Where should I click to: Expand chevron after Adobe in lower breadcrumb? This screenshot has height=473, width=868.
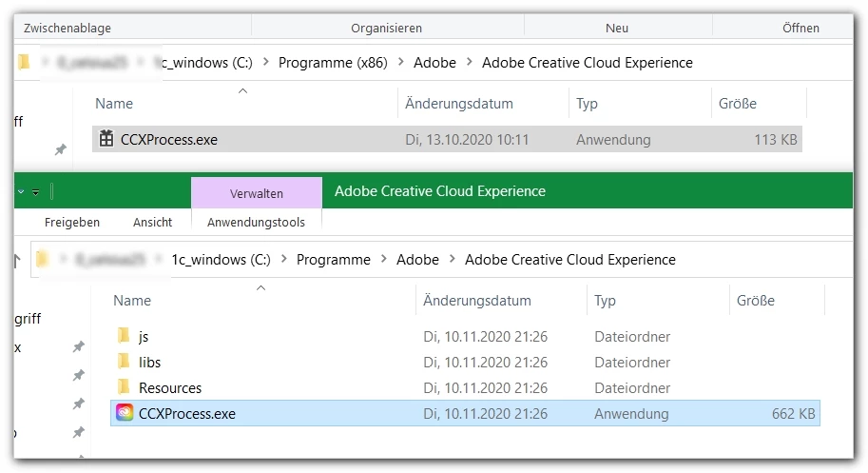[x=453, y=259]
